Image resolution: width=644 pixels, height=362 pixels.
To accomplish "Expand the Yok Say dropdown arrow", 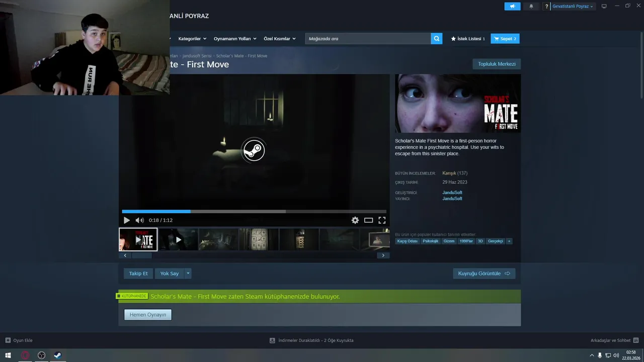I will click(x=188, y=274).
